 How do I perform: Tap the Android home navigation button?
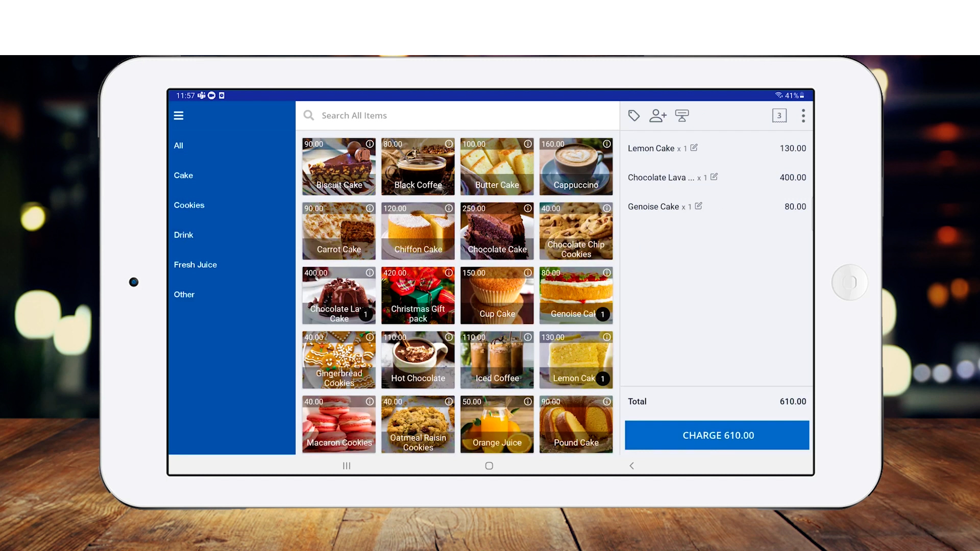tap(489, 466)
